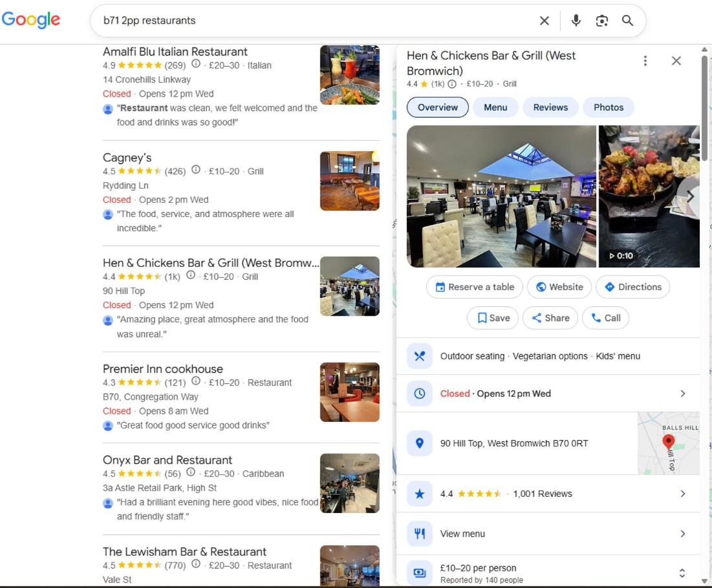This screenshot has height=588, width=712.
Task: Click '£10–20 per person' text
Action: click(478, 568)
